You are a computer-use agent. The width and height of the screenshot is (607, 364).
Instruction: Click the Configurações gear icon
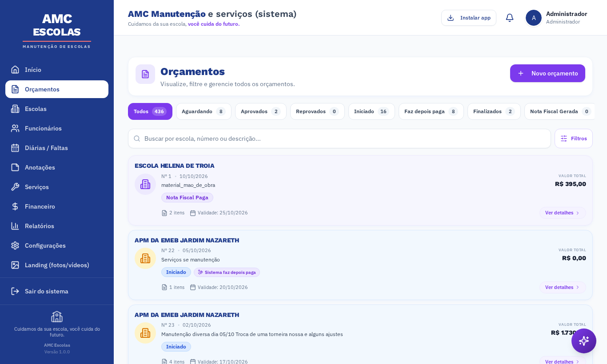pos(15,245)
